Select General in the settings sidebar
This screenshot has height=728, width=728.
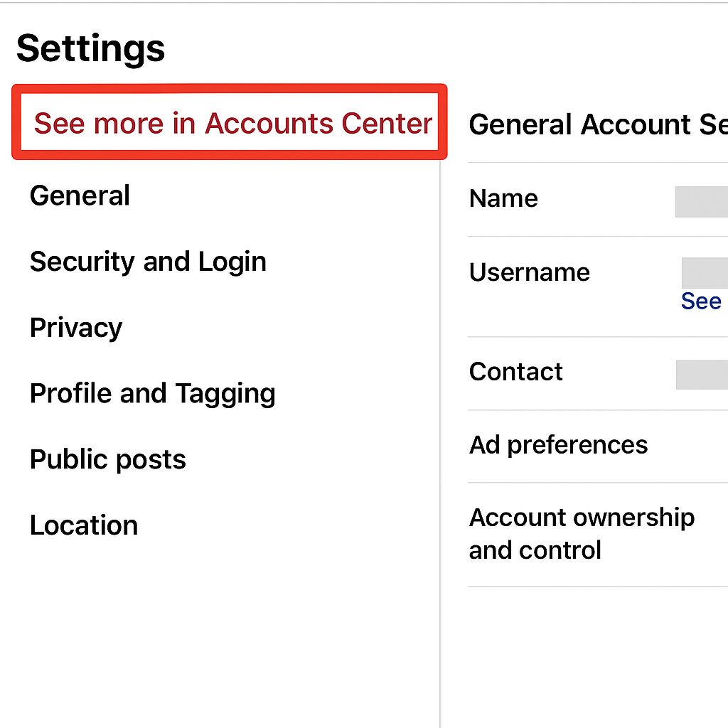tap(80, 196)
